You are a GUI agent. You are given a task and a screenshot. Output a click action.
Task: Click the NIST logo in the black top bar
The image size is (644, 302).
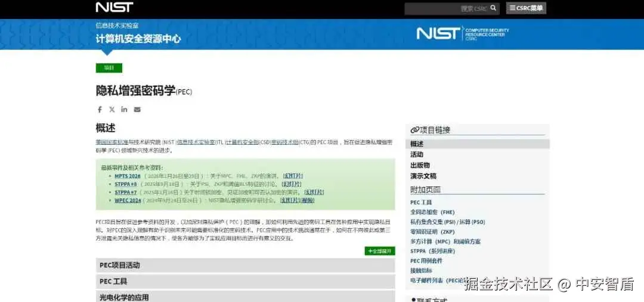(x=114, y=7)
